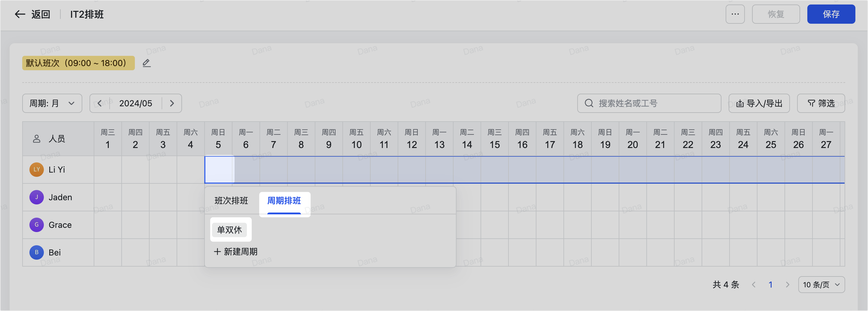Click the back arrow icon
Image resolution: width=868 pixels, height=311 pixels.
tap(20, 14)
